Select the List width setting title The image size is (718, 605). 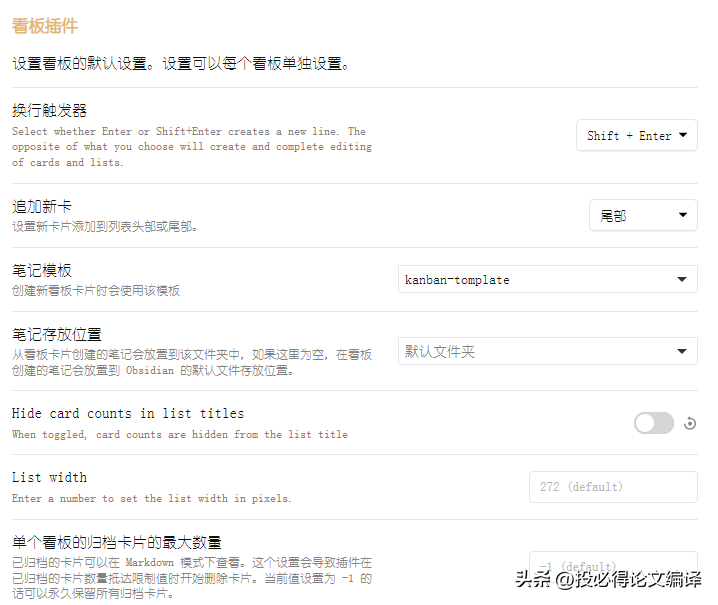point(49,477)
